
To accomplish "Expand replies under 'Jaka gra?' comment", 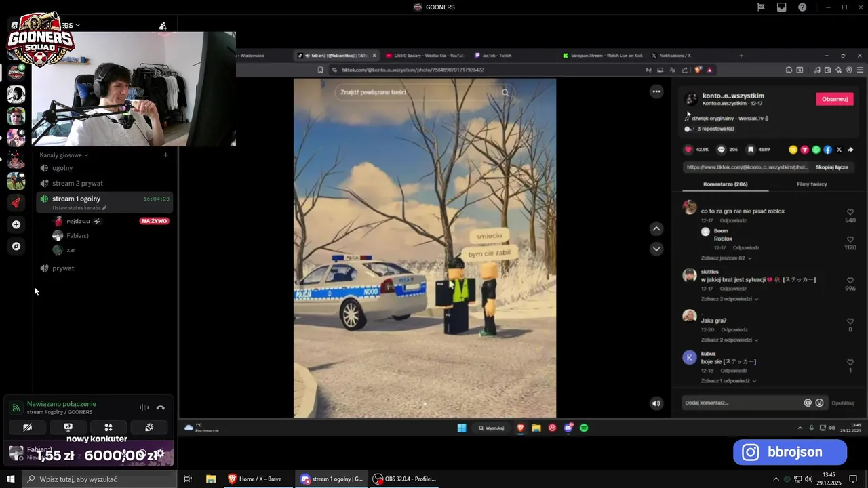I will pyautogui.click(x=730, y=340).
